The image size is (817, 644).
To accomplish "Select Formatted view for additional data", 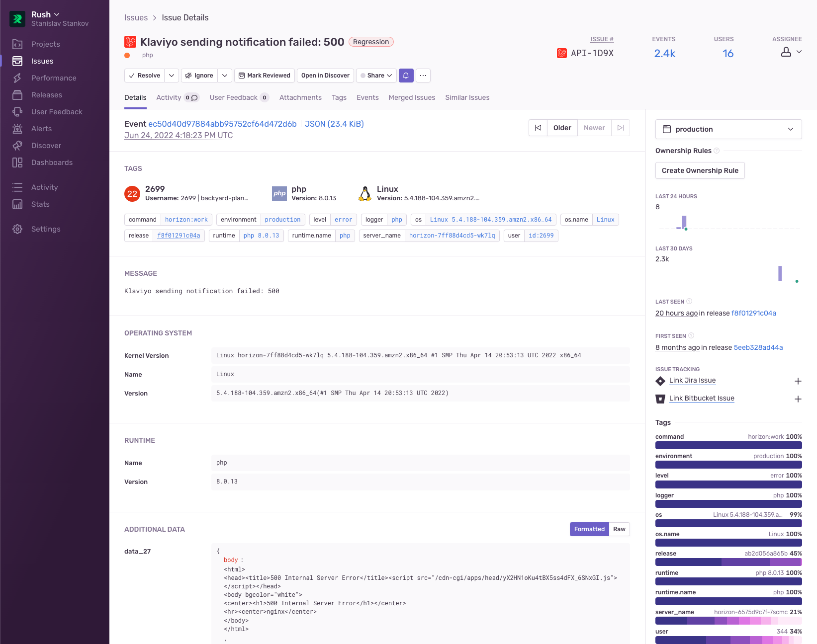I will (x=589, y=529).
